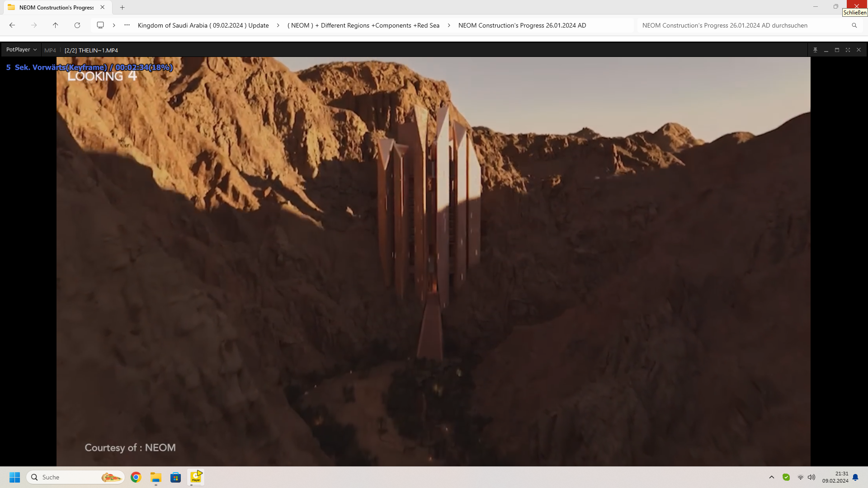
Task: Pin PotPlayer window on top
Action: (x=815, y=50)
